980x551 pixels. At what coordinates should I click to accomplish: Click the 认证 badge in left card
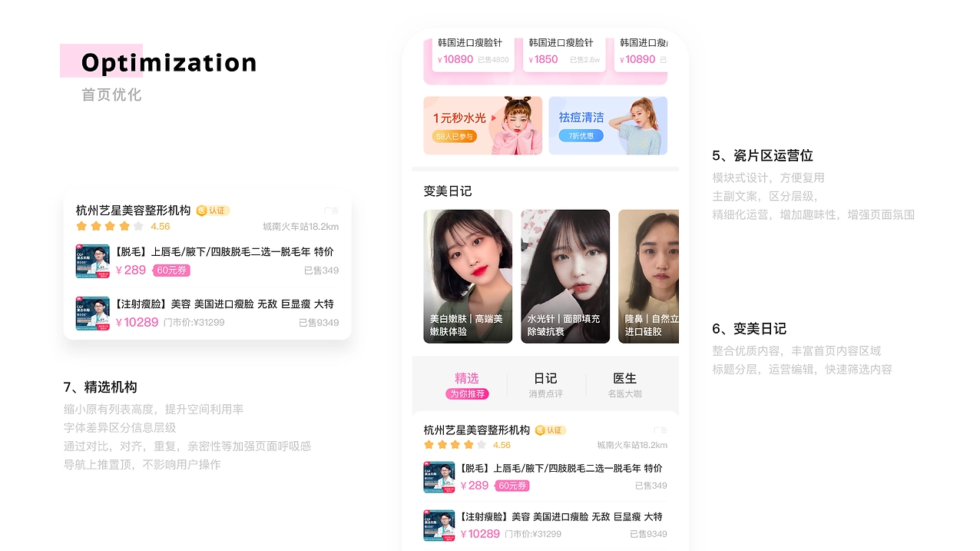213,211
